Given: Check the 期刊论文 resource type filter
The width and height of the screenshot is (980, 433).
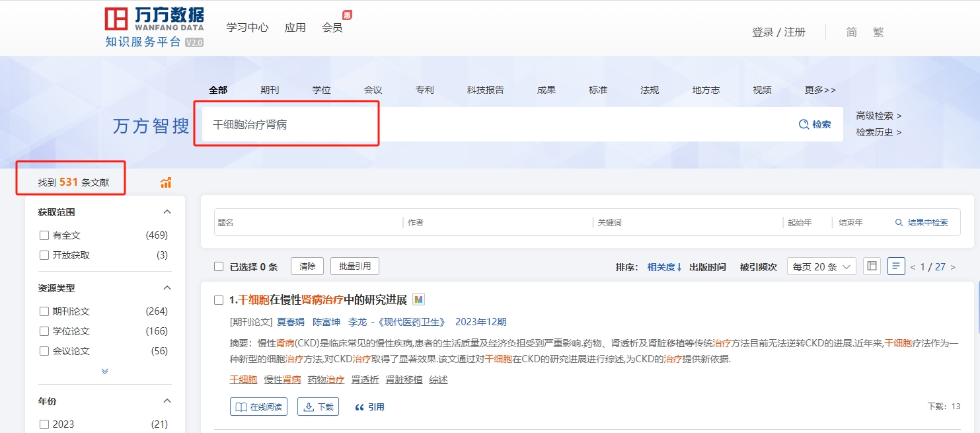Looking at the screenshot, I should (x=44, y=311).
